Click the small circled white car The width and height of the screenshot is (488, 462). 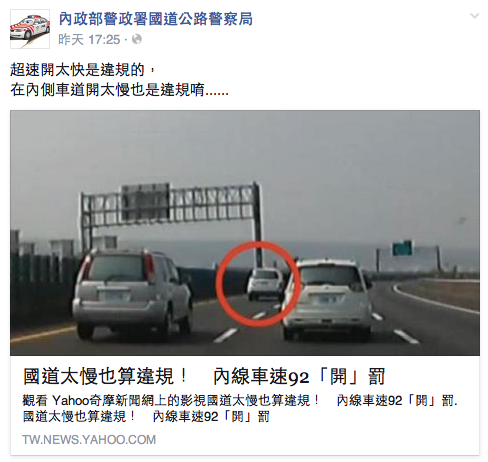click(265, 283)
